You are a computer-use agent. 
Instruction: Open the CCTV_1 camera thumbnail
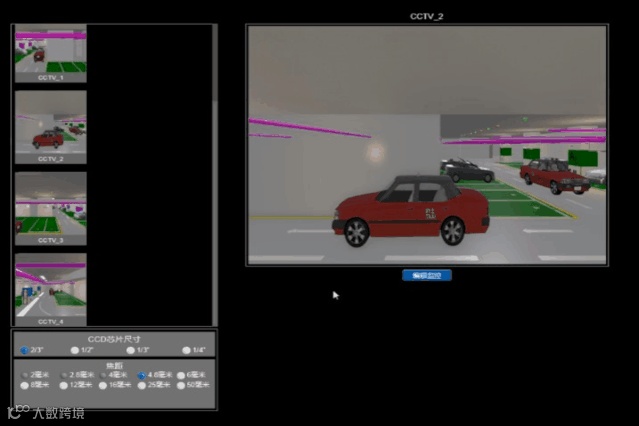coord(51,53)
